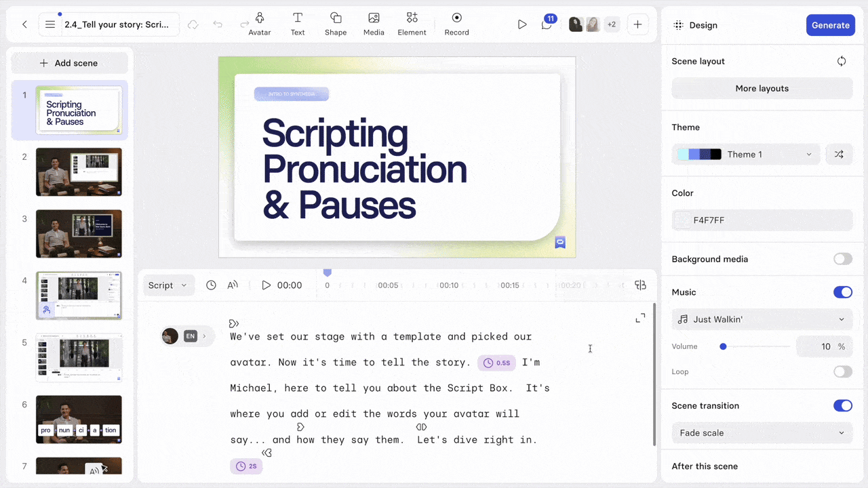Click the 2s pause tag

coord(246,466)
